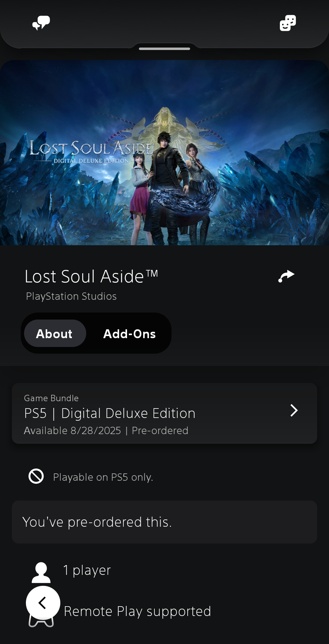329x644 pixels.
Task: Switch to the Add-Ons tab
Action: (x=129, y=334)
